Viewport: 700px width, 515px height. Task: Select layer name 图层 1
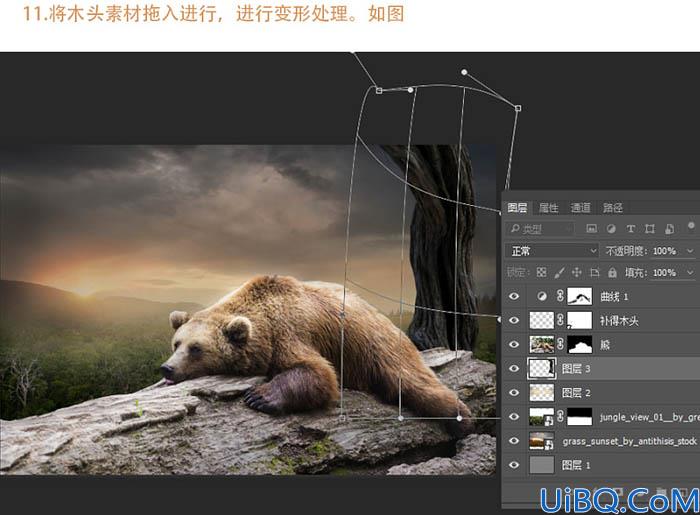pyautogui.click(x=576, y=465)
